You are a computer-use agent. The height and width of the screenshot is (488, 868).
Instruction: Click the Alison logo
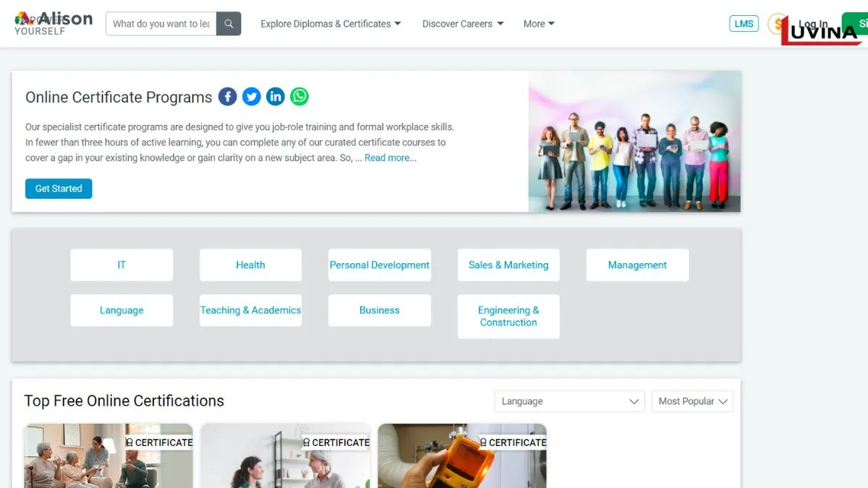54,22
